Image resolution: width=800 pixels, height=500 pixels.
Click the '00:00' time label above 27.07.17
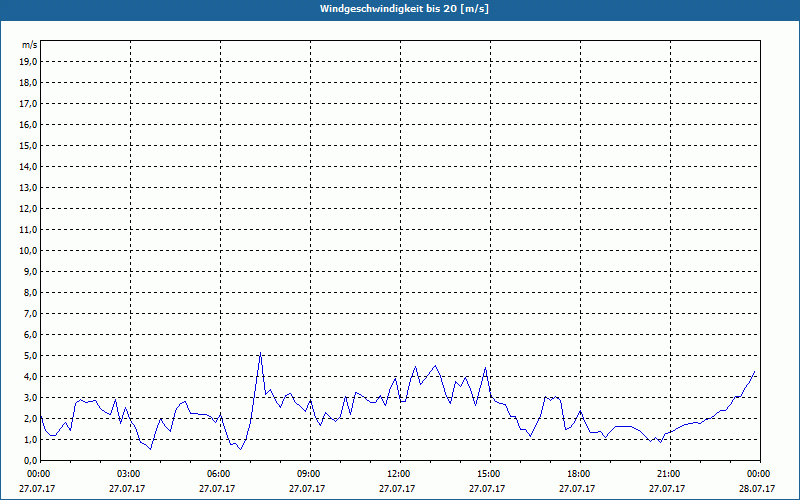[38, 474]
